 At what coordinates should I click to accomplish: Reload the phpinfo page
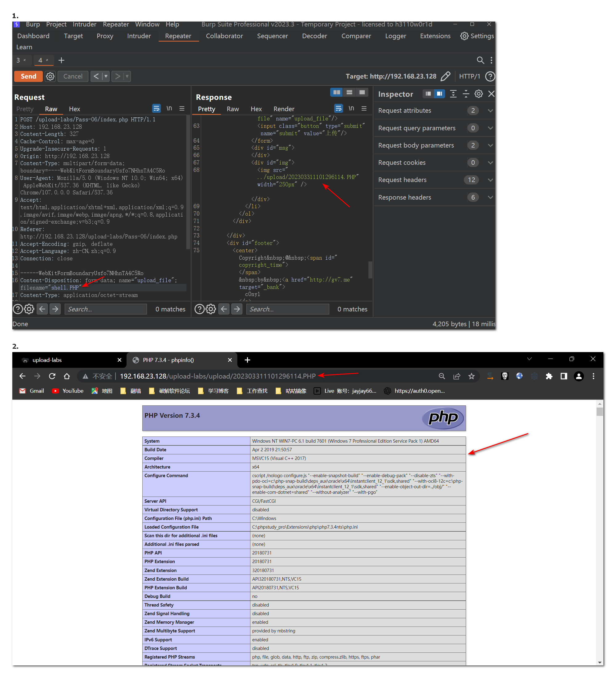coord(52,376)
